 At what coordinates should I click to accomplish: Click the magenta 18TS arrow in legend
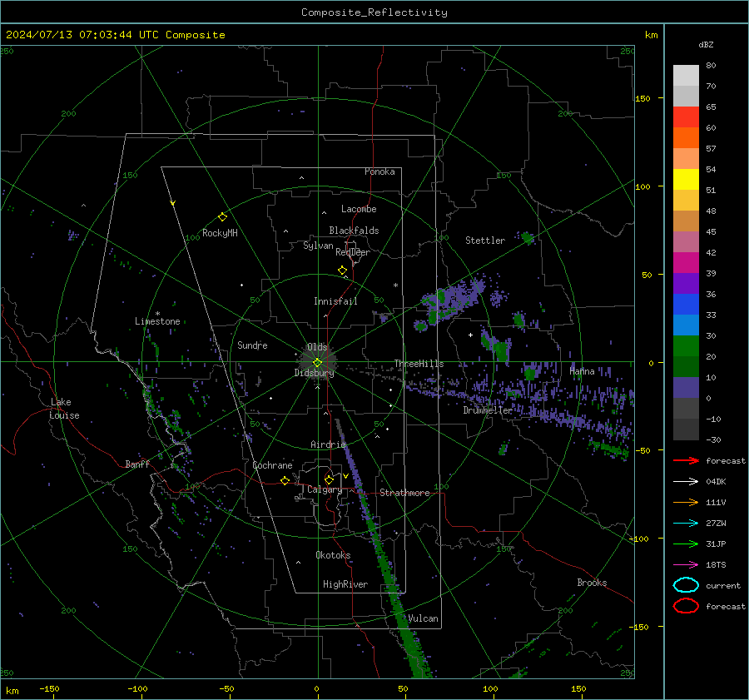(x=686, y=565)
